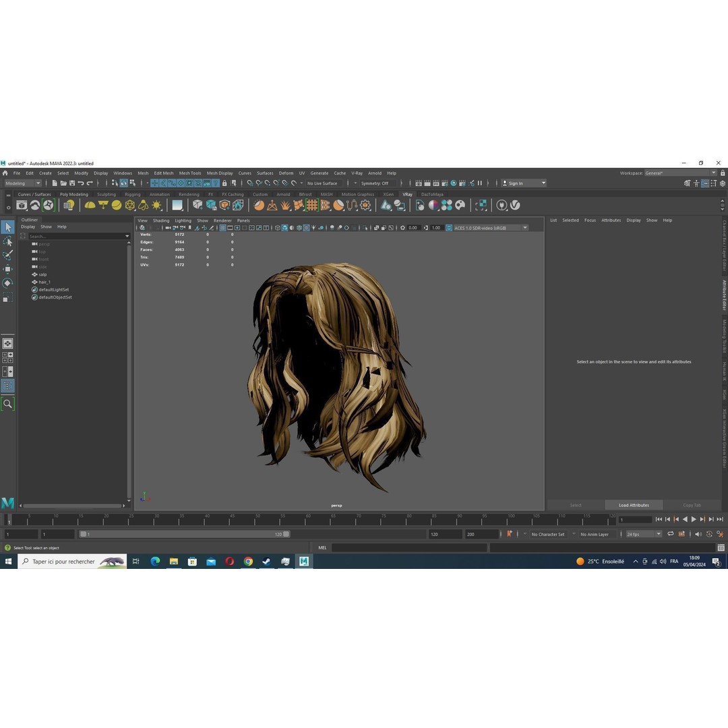
Task: Open the Mesh Tools menu
Action: [x=190, y=173]
